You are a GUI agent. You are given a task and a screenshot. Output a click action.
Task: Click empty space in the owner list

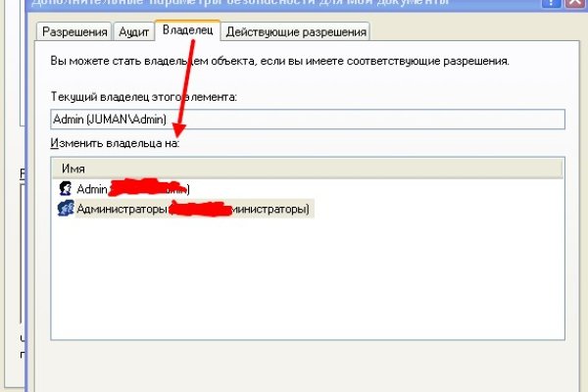click(307, 284)
